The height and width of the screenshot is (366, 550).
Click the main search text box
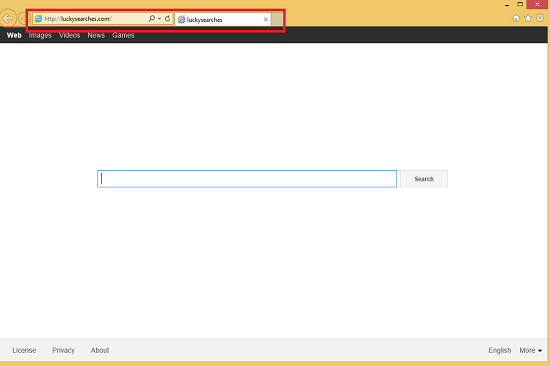tap(247, 179)
